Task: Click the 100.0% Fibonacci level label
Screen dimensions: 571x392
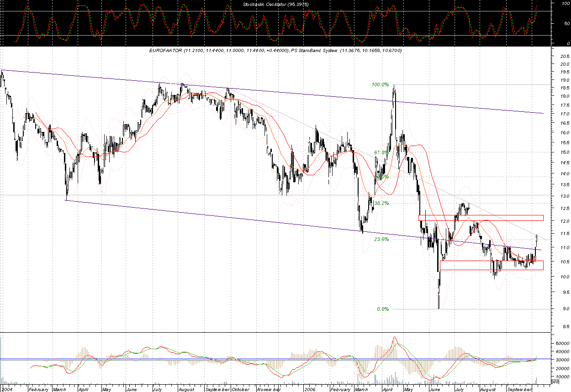Action: 380,85
